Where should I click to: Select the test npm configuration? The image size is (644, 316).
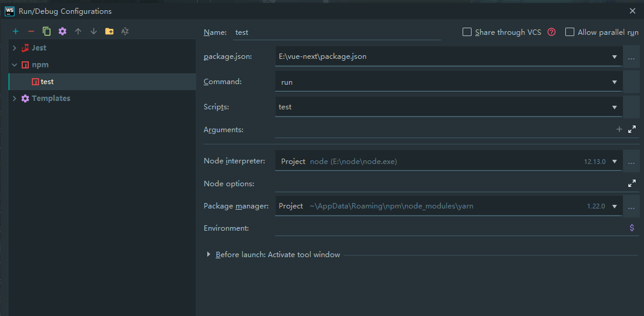(102, 82)
